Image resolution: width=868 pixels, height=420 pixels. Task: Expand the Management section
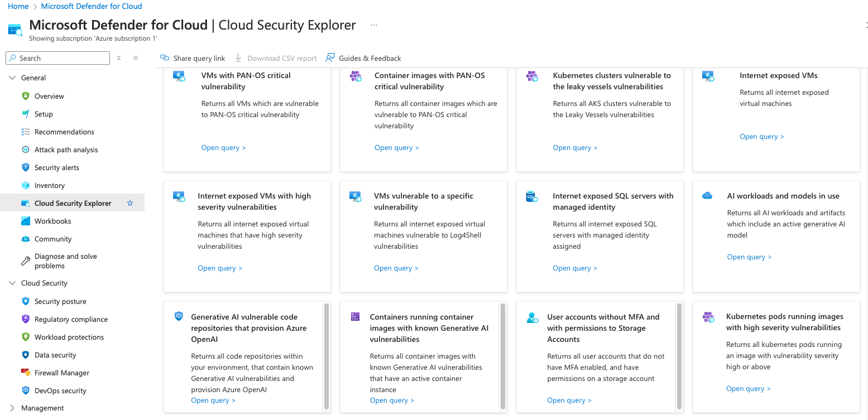12,408
